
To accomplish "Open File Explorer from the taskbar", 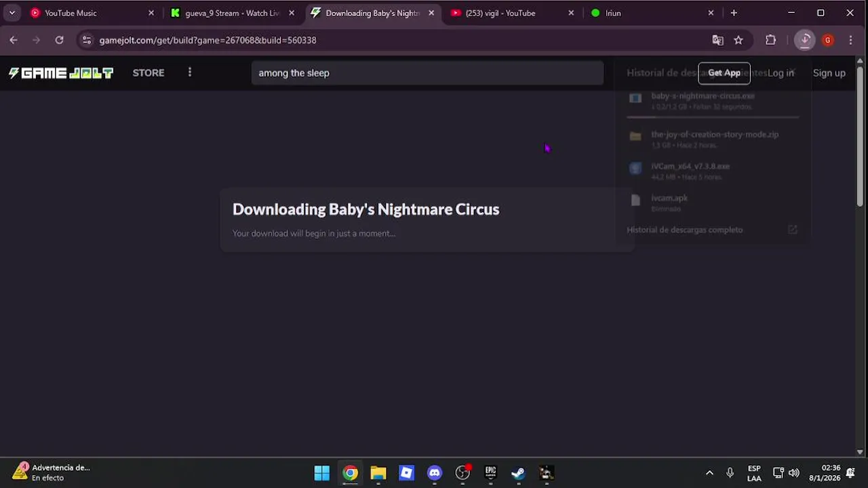I will [x=378, y=472].
